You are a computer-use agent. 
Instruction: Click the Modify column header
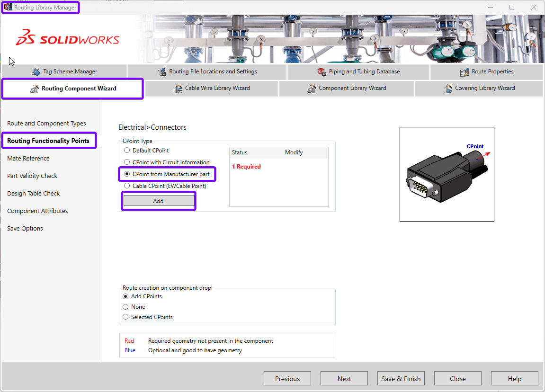click(294, 152)
